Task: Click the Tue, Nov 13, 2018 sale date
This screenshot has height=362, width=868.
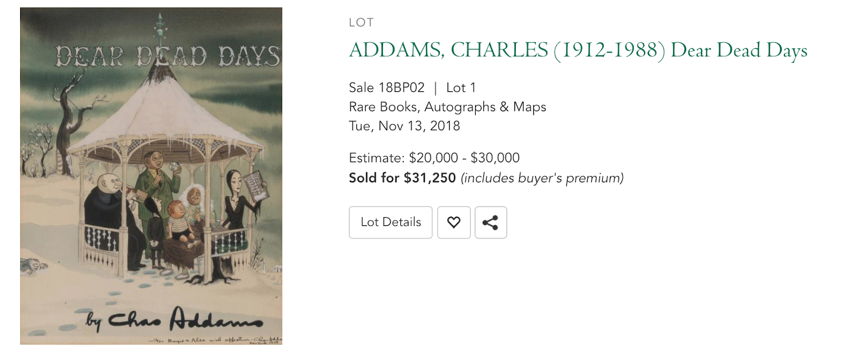Action: 404,126
